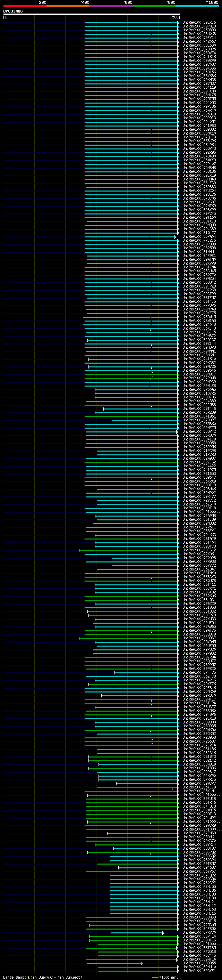This screenshot has height=980, width=222.
Task: Select hit label UniRef100_A7QJE3
Action: (x=199, y=137)
